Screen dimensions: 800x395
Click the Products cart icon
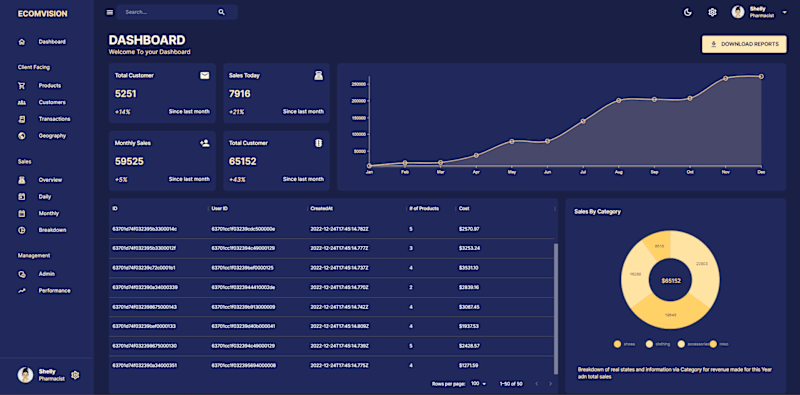[21, 86]
